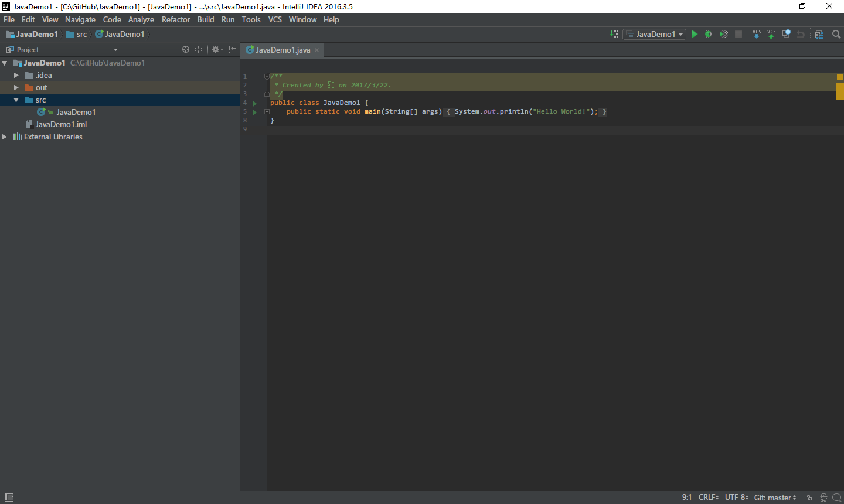Click the Tools menu
The image size is (844, 504).
251,19
